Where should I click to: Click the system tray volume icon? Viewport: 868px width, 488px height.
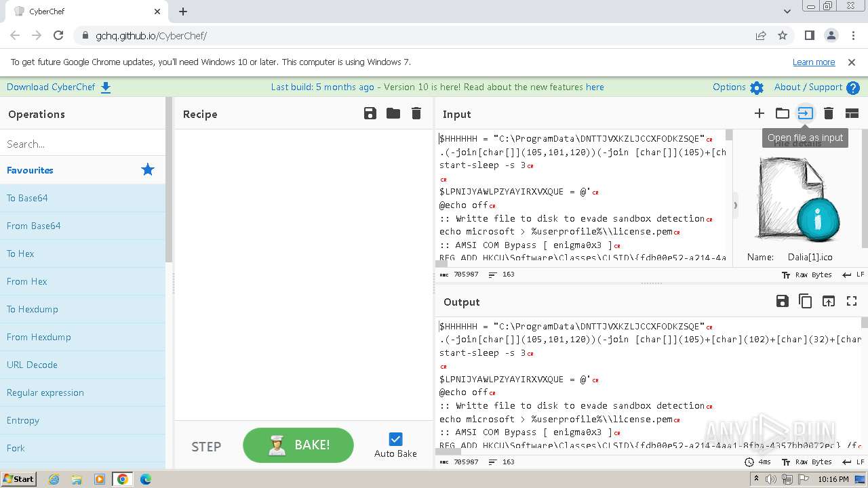point(771,479)
